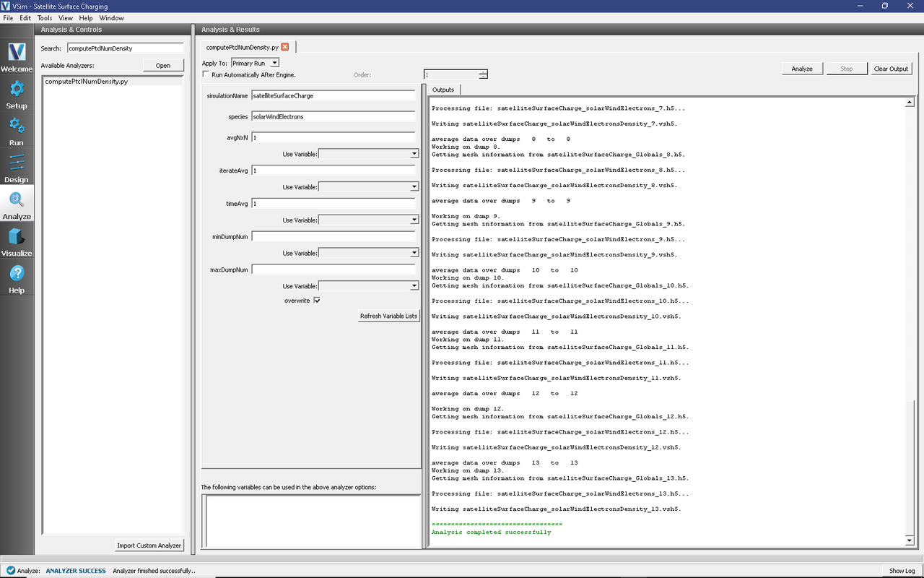
Task: Close the computePtclNumDensity.py tab with red X
Action: pyautogui.click(x=285, y=47)
